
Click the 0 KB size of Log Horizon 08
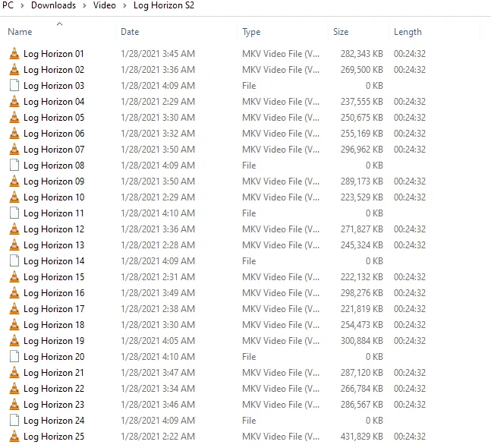click(374, 165)
